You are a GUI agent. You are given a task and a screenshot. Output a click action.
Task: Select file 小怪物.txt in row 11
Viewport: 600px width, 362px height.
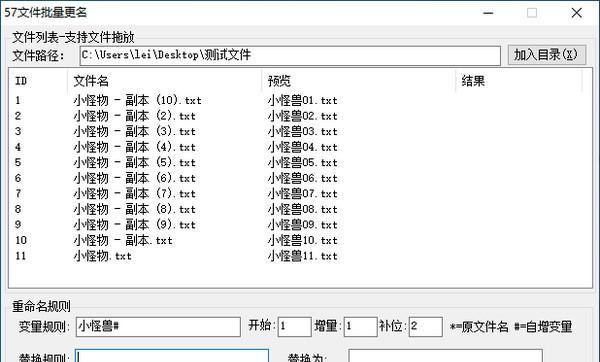[x=103, y=256]
